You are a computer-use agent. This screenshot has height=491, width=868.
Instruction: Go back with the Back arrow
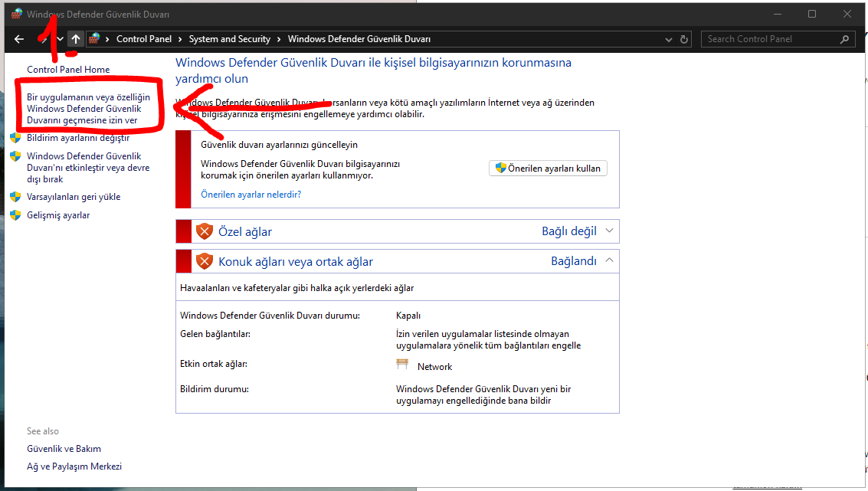click(x=19, y=39)
